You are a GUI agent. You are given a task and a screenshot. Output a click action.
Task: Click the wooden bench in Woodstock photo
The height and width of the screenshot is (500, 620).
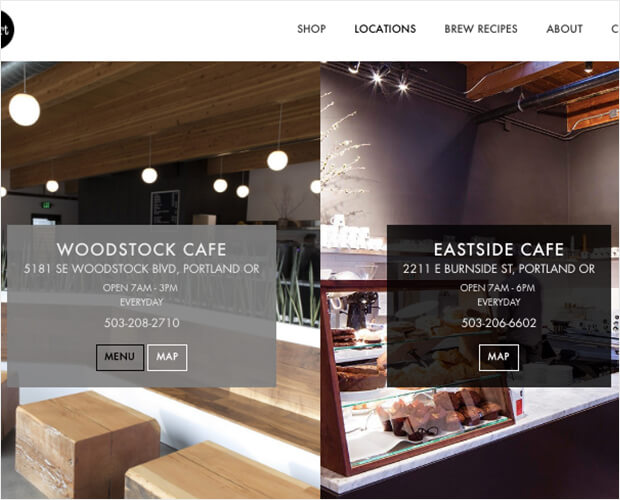point(87,443)
